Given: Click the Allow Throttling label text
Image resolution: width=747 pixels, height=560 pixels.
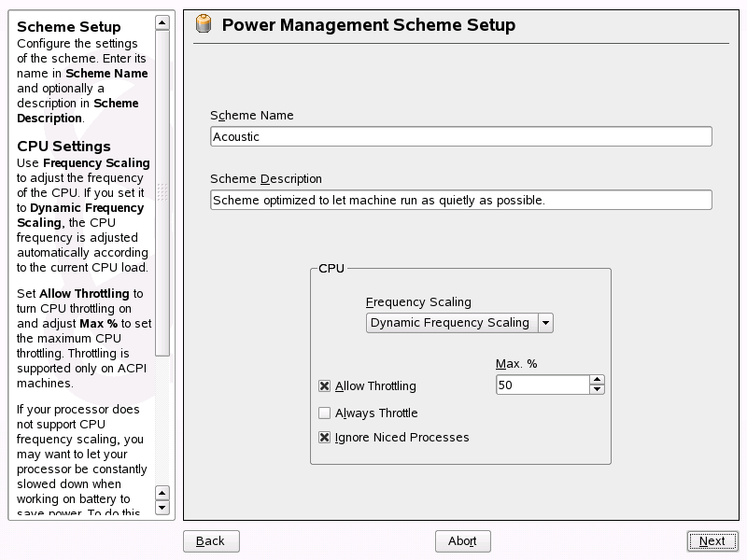Looking at the screenshot, I should pyautogui.click(x=375, y=385).
